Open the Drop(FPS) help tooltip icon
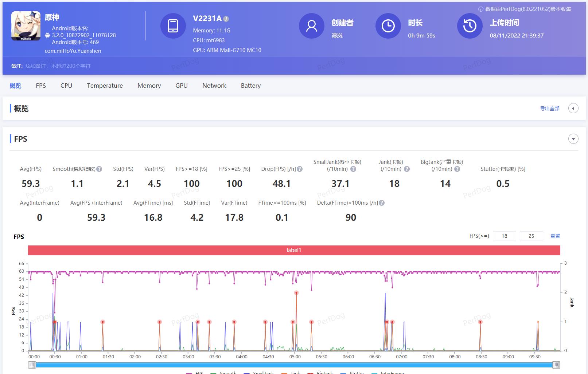Viewport: 588px width, 374px height. pos(300,168)
